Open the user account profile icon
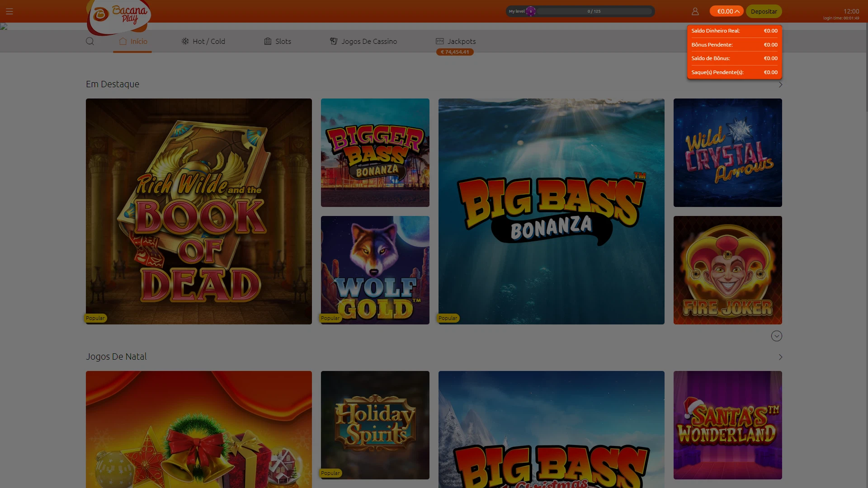Screen dimensions: 868x488 [695, 11]
